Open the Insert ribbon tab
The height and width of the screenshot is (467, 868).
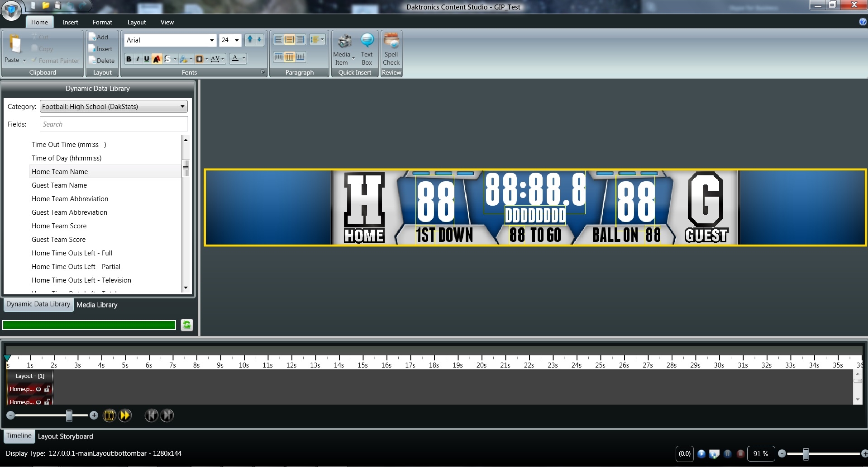(x=70, y=22)
